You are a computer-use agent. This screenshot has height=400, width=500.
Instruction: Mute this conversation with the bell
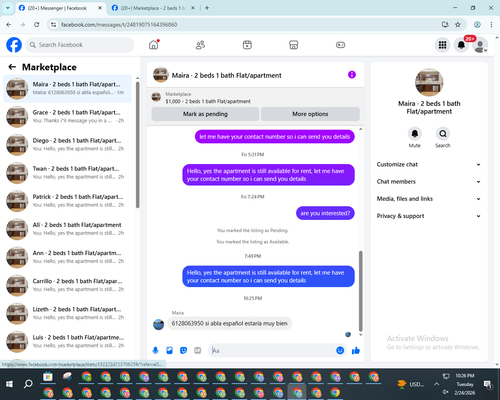pos(414,134)
